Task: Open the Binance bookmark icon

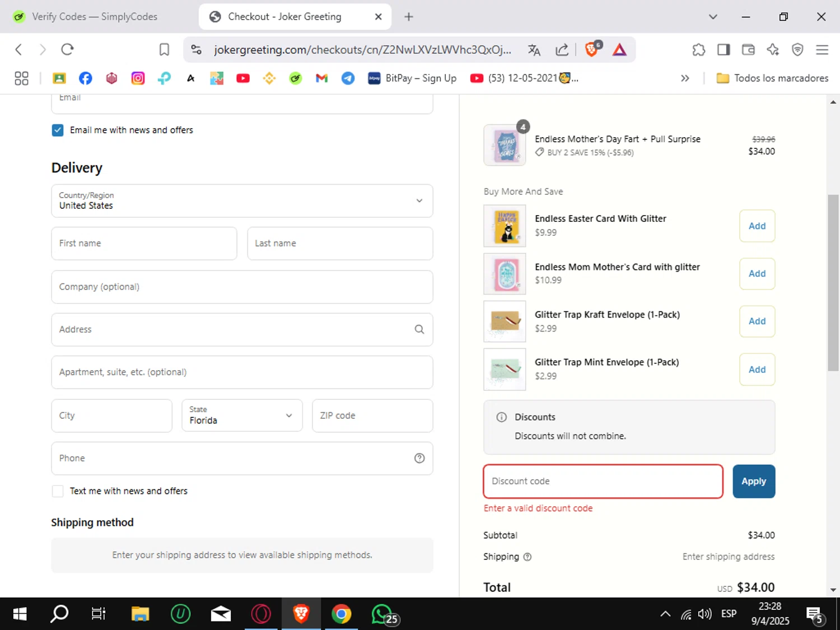Action: pos(269,78)
